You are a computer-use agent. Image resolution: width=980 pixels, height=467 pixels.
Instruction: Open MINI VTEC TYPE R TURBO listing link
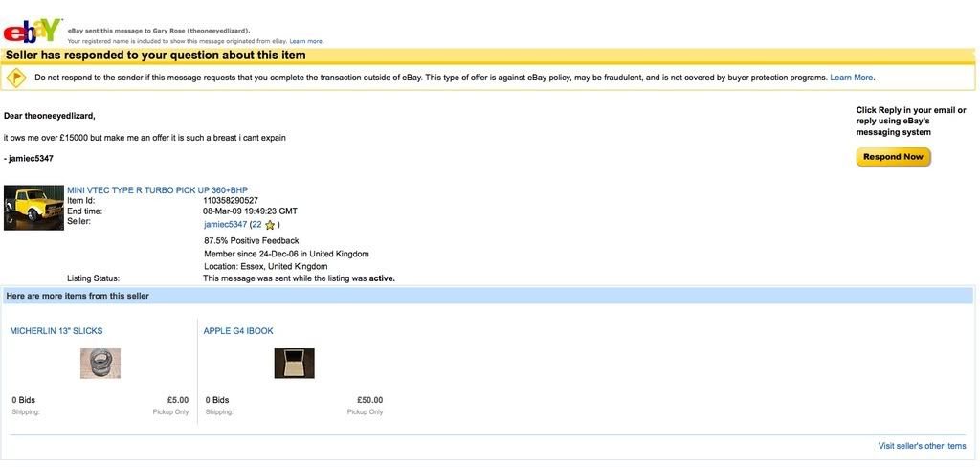(157, 190)
